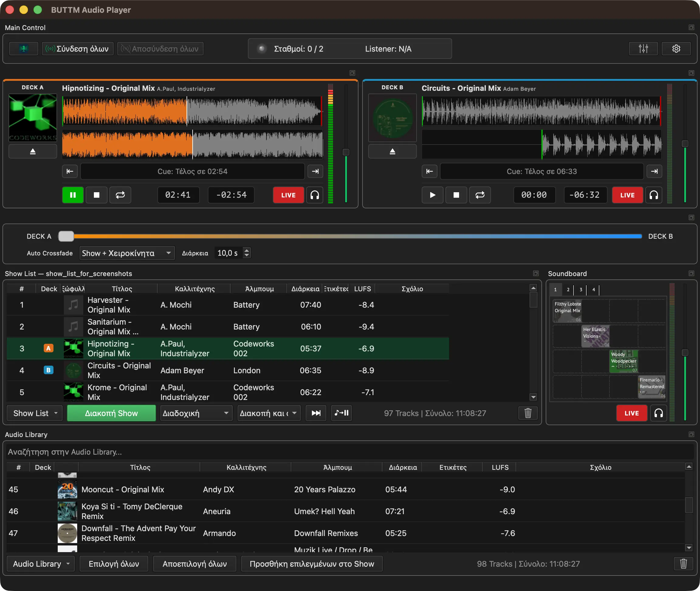
Task: Switch to soundboard tab 4
Action: click(x=593, y=289)
